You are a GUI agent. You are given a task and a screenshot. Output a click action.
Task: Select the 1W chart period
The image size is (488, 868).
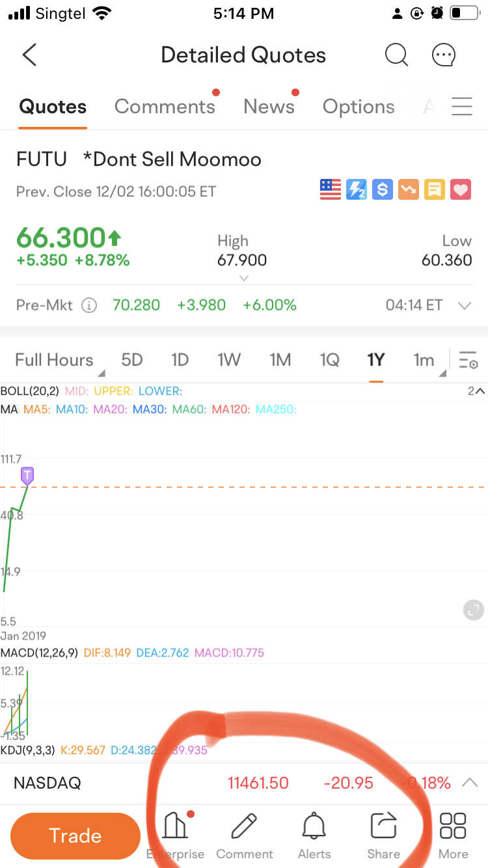pos(229,360)
